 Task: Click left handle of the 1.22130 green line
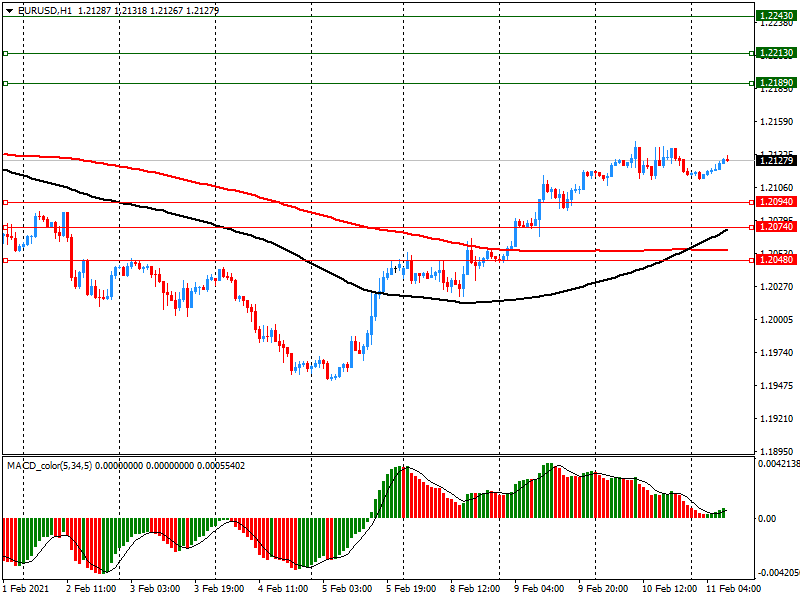(x=6, y=53)
